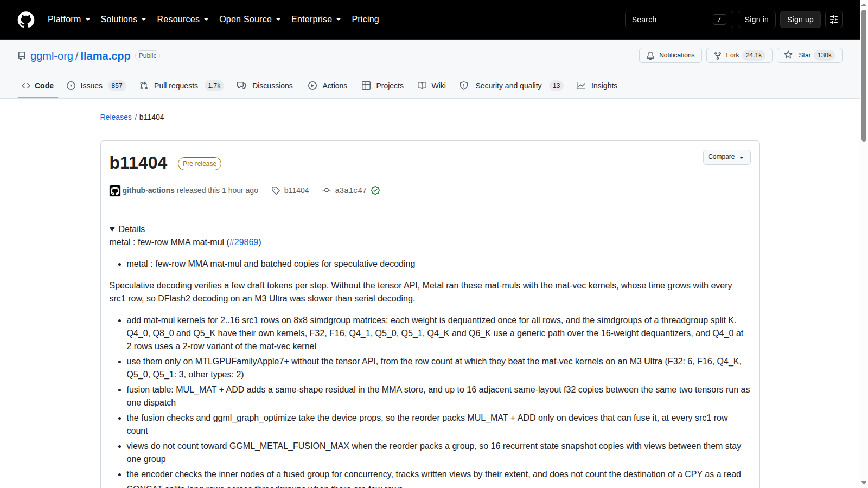Click the b11404 tag icon
The width and height of the screenshot is (868, 488).
point(276,190)
